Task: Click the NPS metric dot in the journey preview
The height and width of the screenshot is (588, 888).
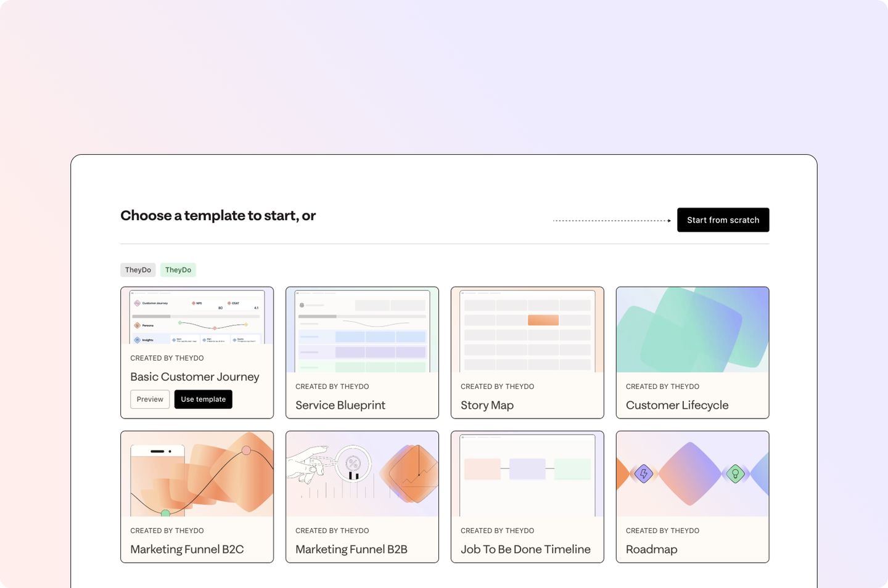Action: coord(194,303)
